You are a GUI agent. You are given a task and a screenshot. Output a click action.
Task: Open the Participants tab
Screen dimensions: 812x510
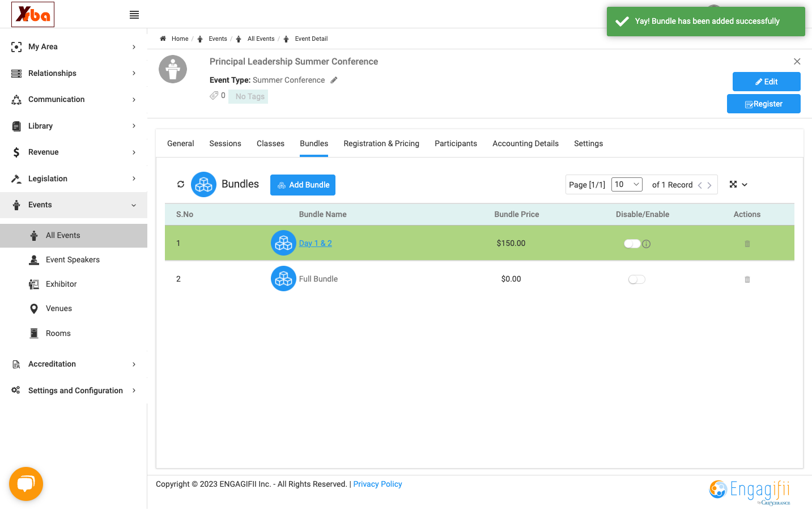[456, 143]
